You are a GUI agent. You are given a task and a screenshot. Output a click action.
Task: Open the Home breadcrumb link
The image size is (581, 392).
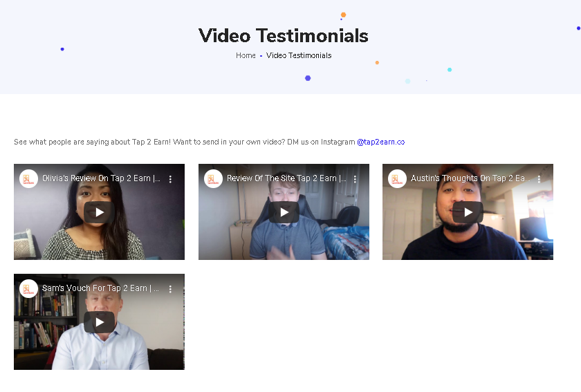pos(246,55)
